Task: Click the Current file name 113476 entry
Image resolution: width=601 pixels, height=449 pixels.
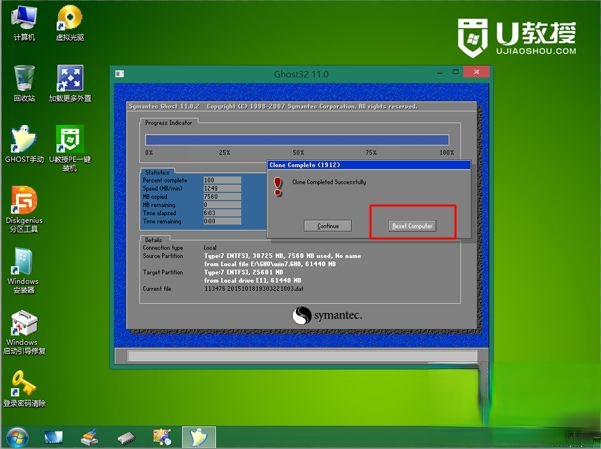Action: [x=253, y=288]
